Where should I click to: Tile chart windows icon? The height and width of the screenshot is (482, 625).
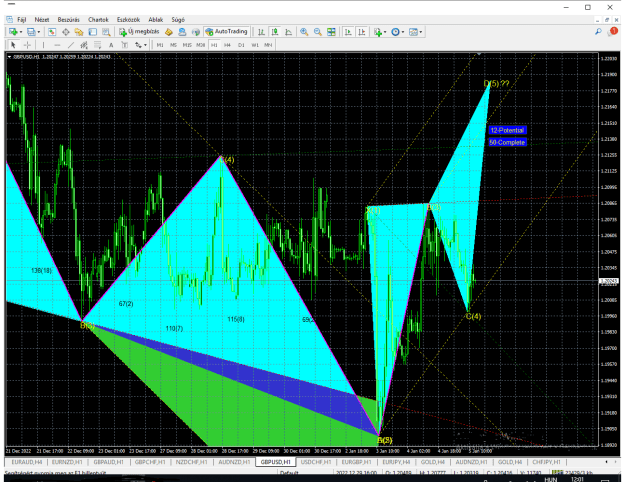click(x=331, y=32)
